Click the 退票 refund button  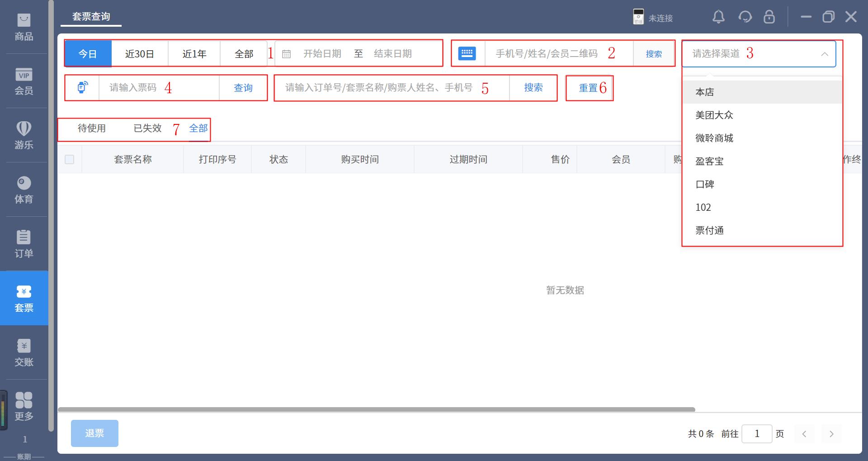[94, 433]
